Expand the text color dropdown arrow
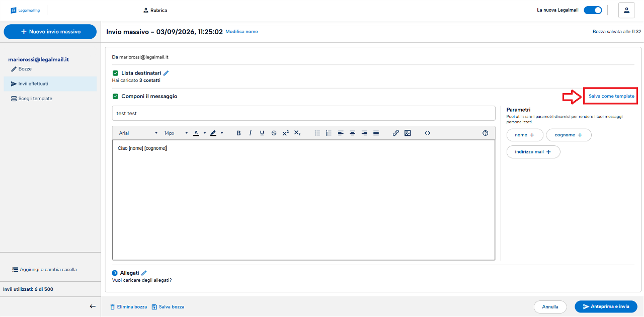The image size is (644, 317). coord(205,133)
